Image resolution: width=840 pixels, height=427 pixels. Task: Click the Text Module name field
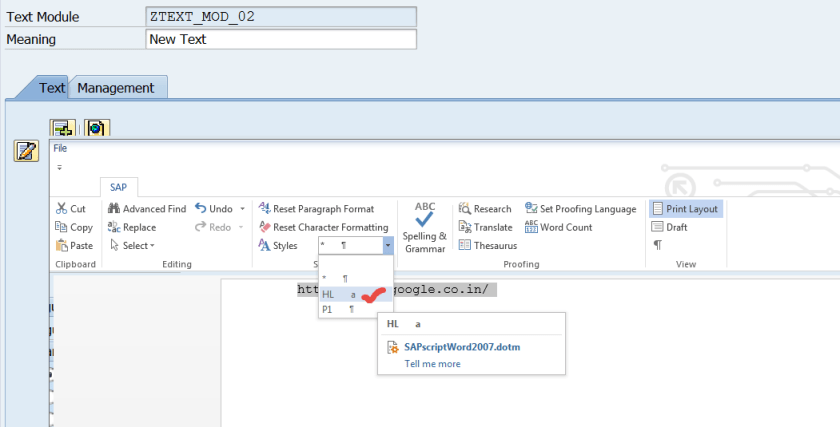[x=281, y=17]
